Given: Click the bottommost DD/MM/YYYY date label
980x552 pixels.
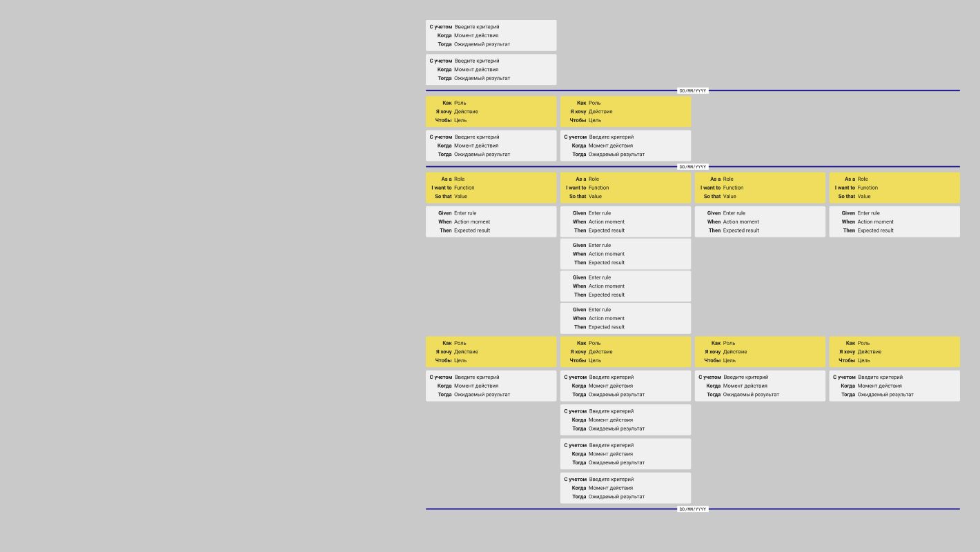Looking at the screenshot, I should click(x=692, y=509).
